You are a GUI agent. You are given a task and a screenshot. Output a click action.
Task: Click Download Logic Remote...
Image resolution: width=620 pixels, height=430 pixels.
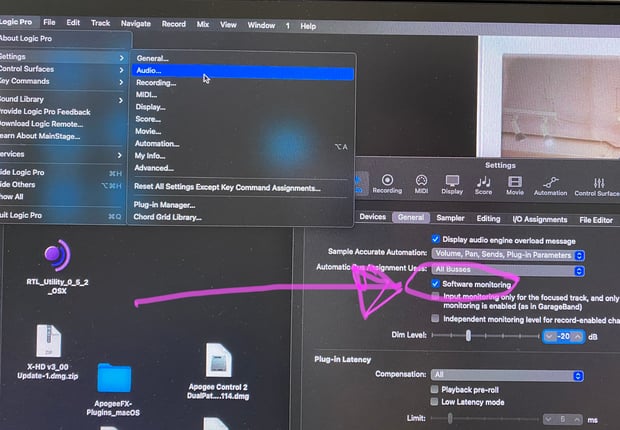41,124
